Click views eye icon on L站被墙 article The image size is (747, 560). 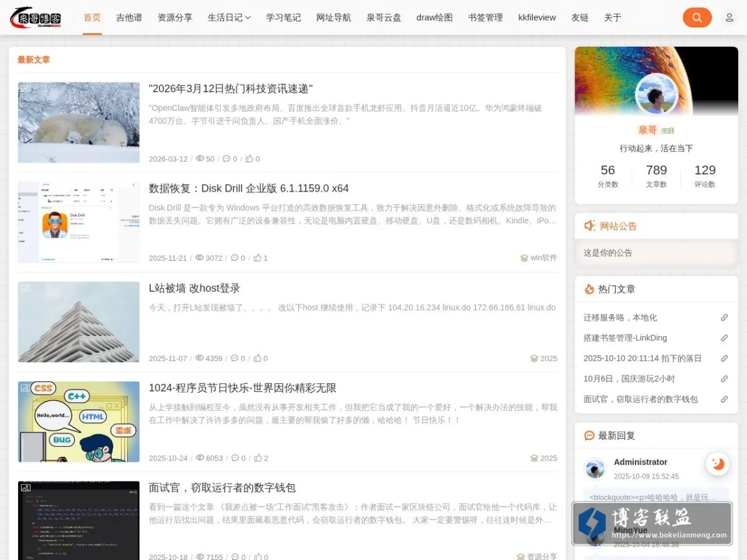point(200,358)
